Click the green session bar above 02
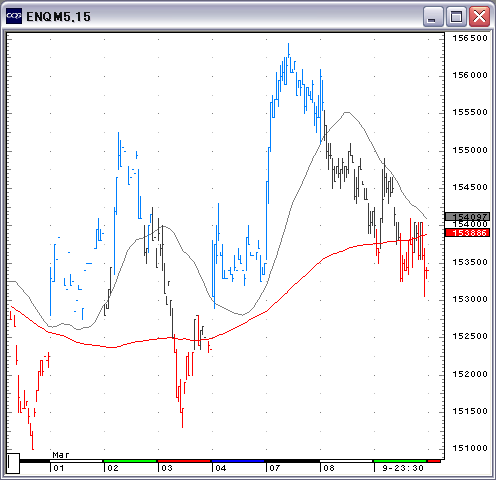496x480 pixels. [x=130, y=461]
